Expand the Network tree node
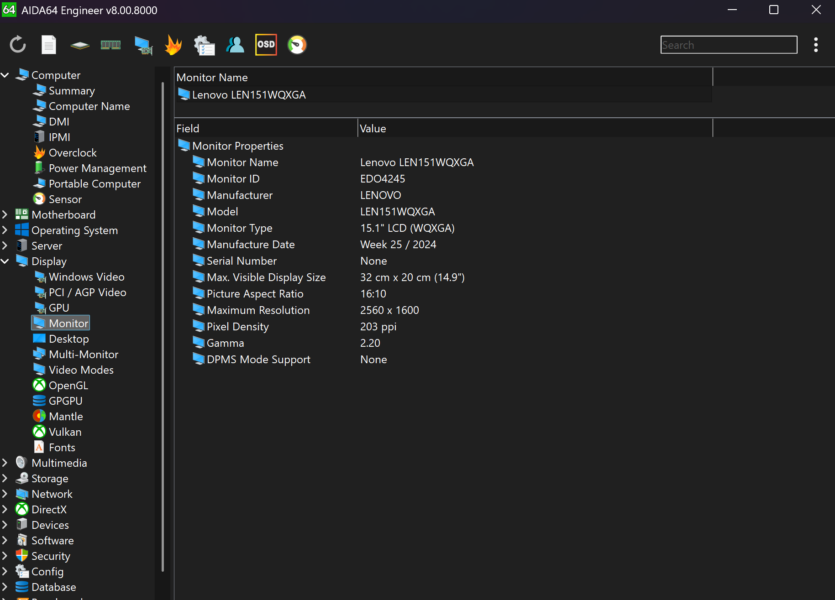The width and height of the screenshot is (835, 600). (x=5, y=494)
